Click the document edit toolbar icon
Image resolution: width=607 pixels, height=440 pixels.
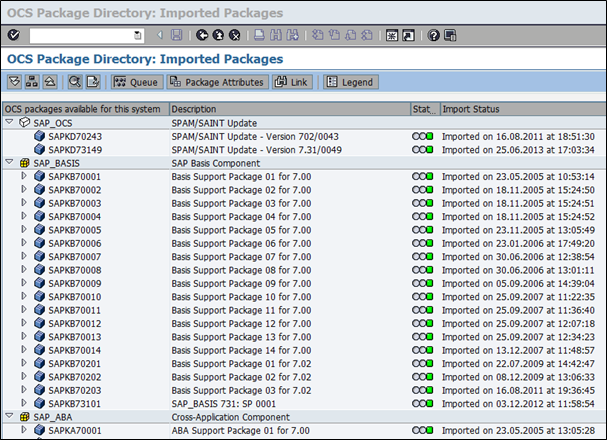click(x=93, y=82)
